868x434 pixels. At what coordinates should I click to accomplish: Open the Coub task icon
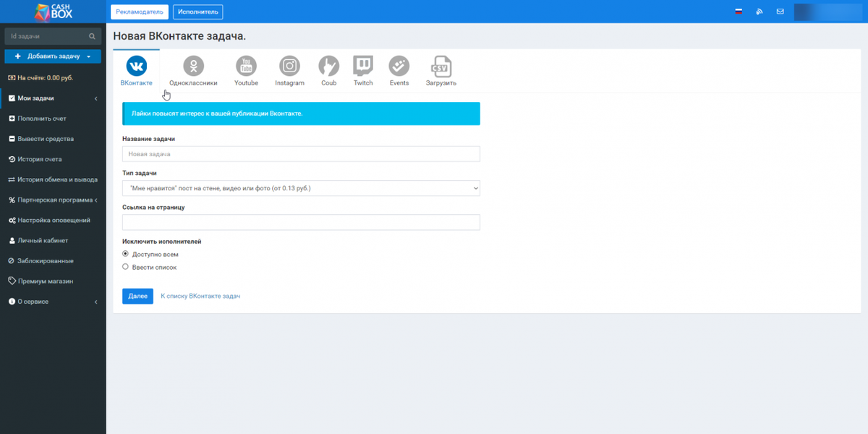coord(328,67)
